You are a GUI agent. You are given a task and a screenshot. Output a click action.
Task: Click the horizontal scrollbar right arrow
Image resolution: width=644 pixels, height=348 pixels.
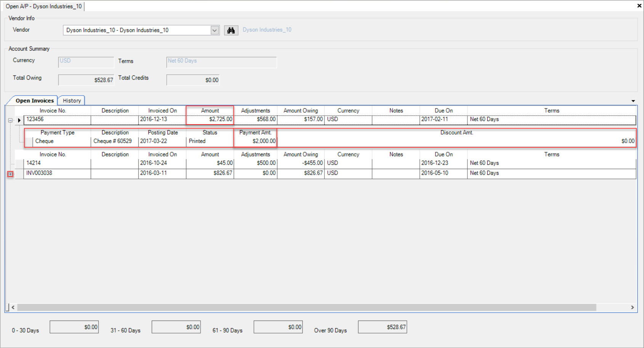[x=632, y=307]
